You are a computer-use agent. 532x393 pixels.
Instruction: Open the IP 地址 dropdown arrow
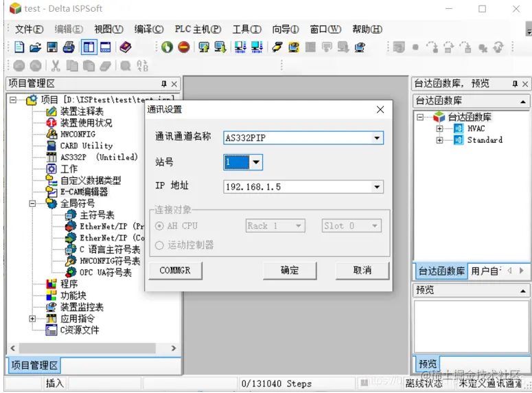tap(377, 187)
